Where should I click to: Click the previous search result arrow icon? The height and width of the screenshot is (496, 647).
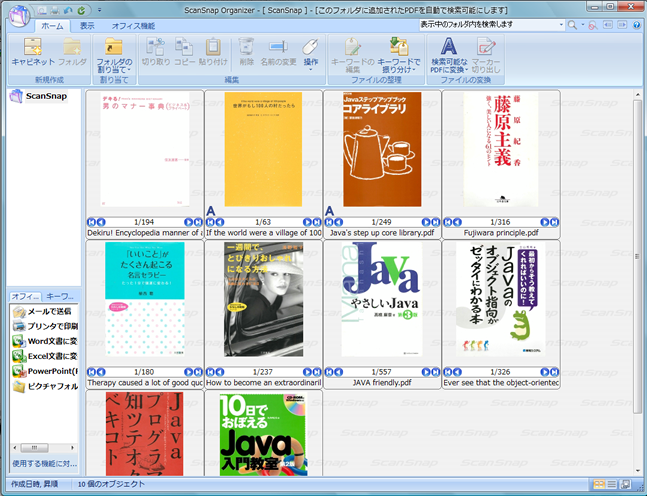[608, 25]
